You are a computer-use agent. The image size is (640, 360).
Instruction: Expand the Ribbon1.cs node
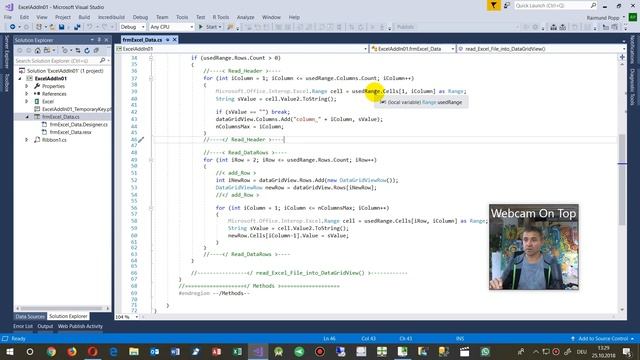point(27,140)
